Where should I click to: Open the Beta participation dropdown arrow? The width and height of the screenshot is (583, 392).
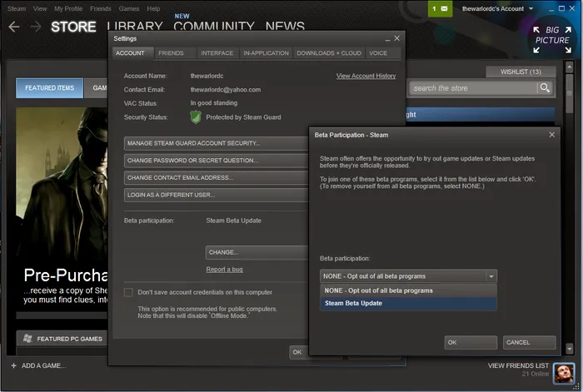point(491,276)
